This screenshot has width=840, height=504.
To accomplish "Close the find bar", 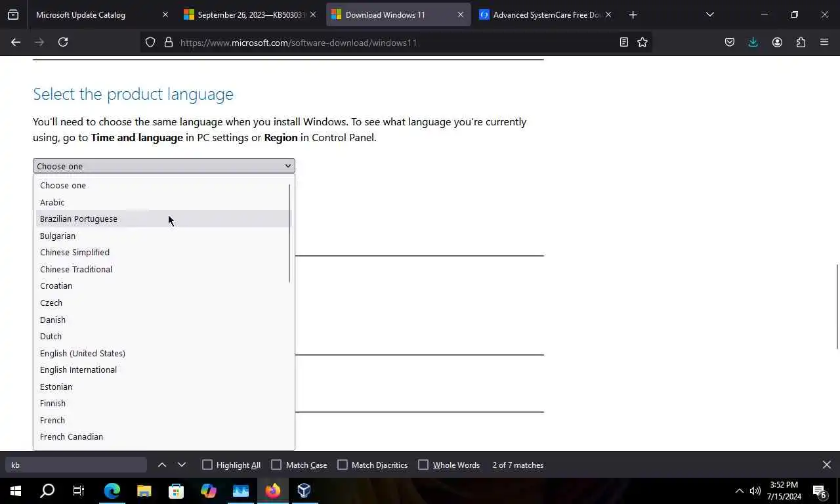I will point(826,465).
